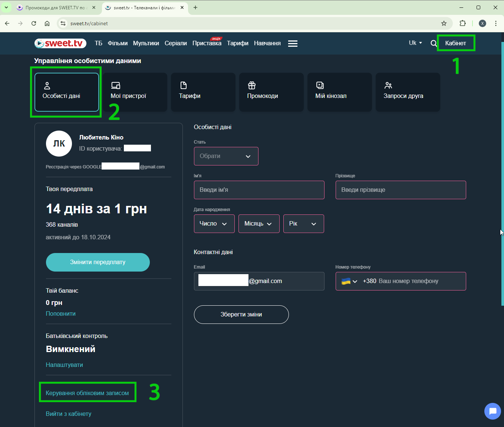The image size is (504, 427).
Task: Click the sweet.tv logo
Action: [60, 43]
